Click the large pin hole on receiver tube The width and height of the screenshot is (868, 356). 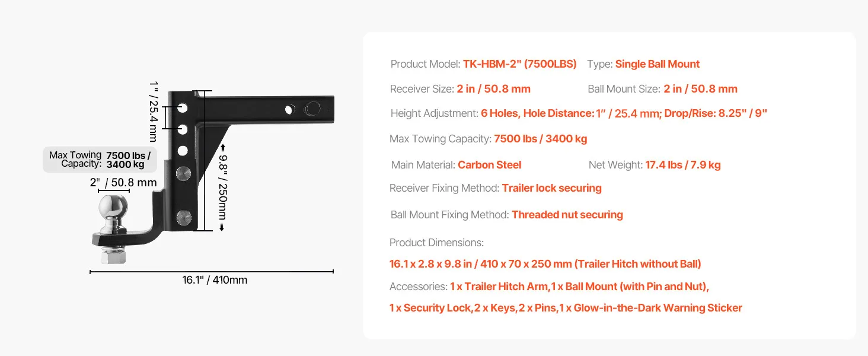click(x=311, y=109)
